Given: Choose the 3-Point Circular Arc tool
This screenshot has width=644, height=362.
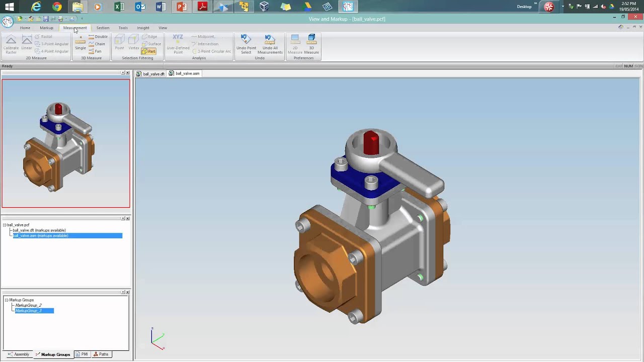Looking at the screenshot, I should coord(212,51).
